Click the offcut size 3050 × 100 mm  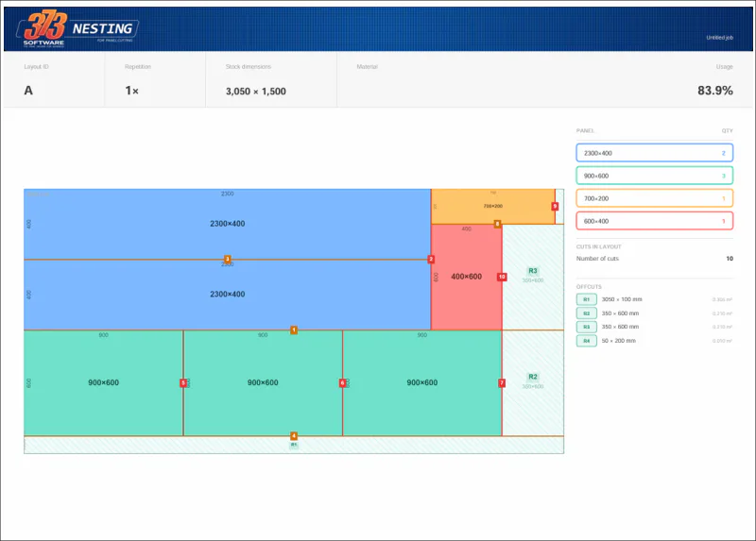click(x=622, y=299)
